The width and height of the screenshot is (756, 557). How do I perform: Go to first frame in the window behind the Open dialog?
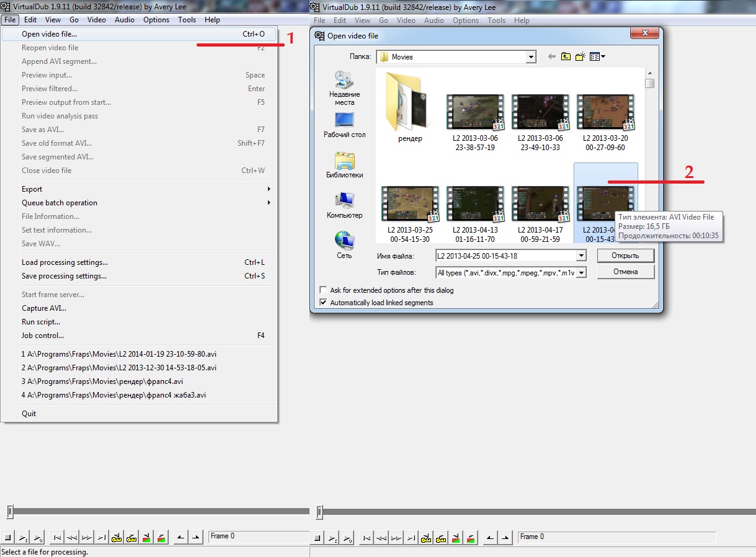[367, 538]
